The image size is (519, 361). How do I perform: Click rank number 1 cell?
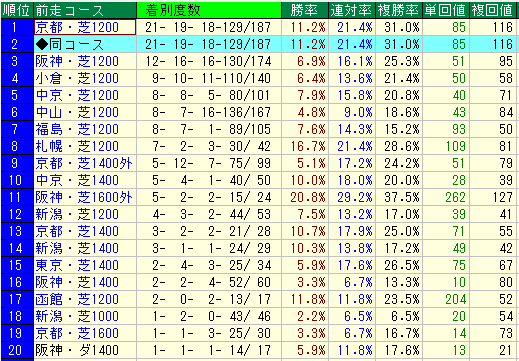(x=17, y=27)
